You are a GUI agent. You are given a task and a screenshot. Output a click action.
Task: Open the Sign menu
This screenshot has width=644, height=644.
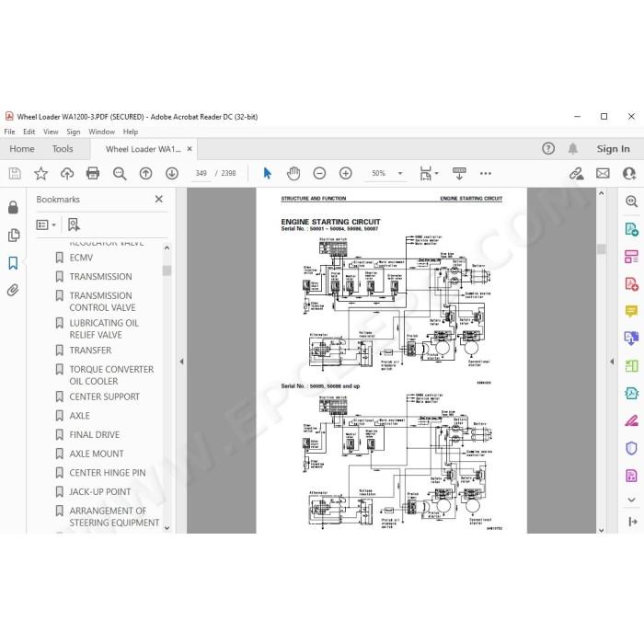pyautogui.click(x=74, y=132)
